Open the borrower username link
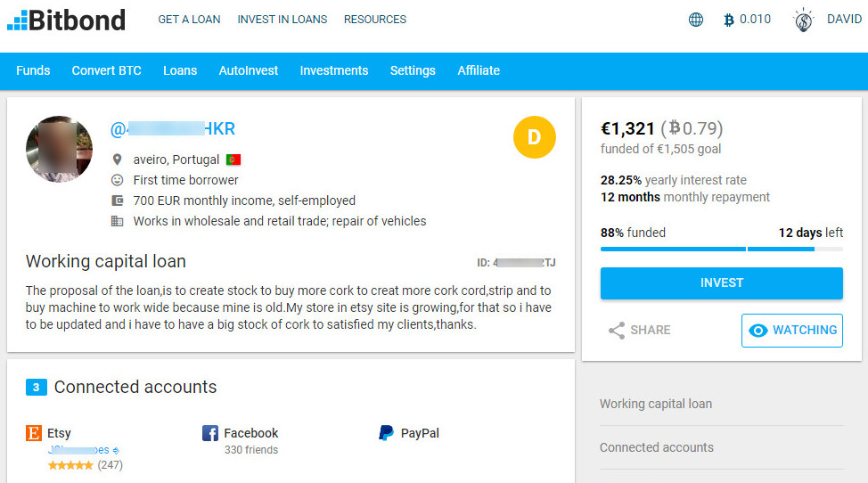Screen dimensions: 868x483 click(x=173, y=129)
